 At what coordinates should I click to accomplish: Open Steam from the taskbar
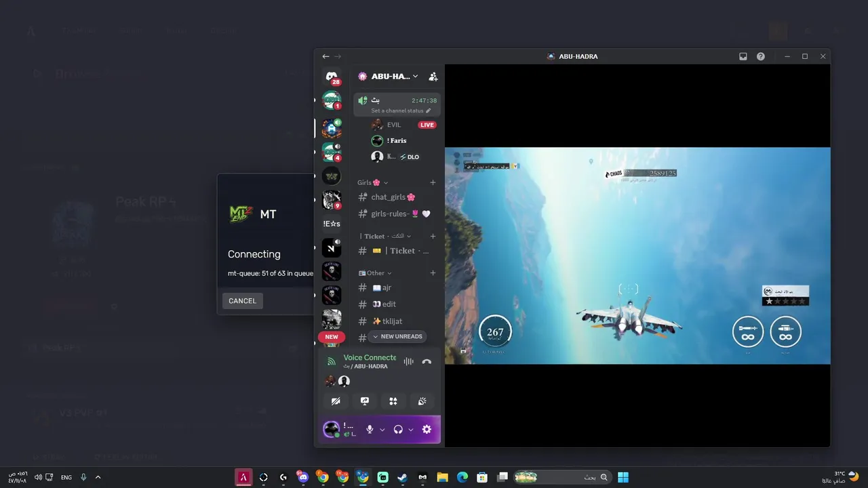(x=403, y=477)
